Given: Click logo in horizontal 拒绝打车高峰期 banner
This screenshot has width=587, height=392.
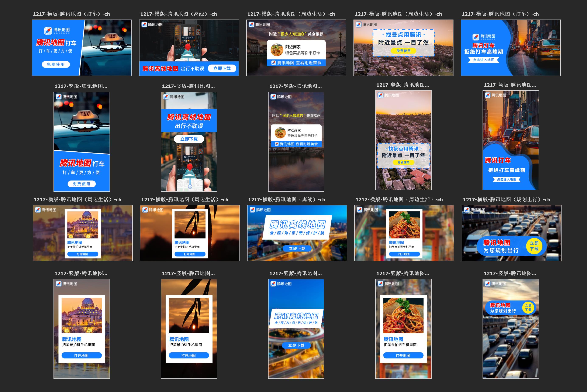Looking at the screenshot, I should (x=484, y=37).
